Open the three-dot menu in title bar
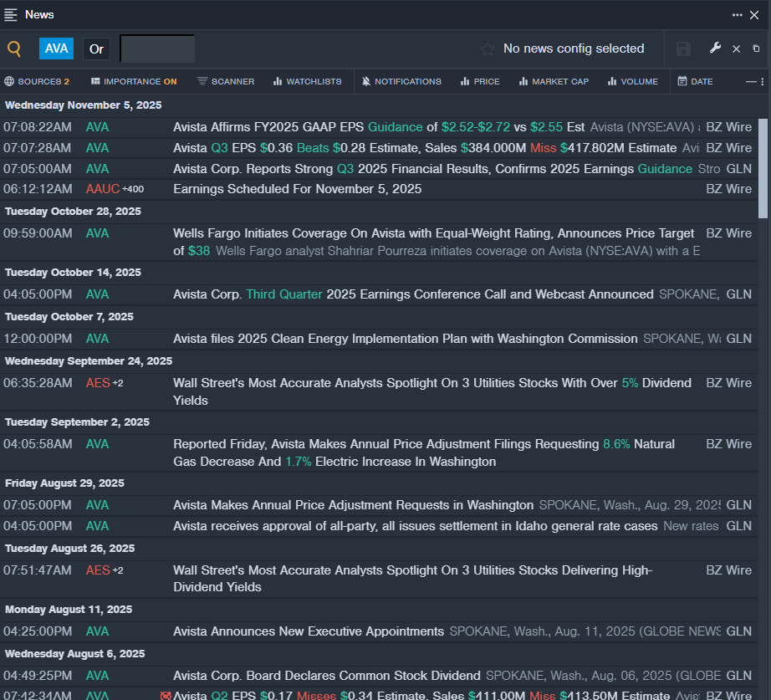This screenshot has height=700, width=771. pos(737,14)
